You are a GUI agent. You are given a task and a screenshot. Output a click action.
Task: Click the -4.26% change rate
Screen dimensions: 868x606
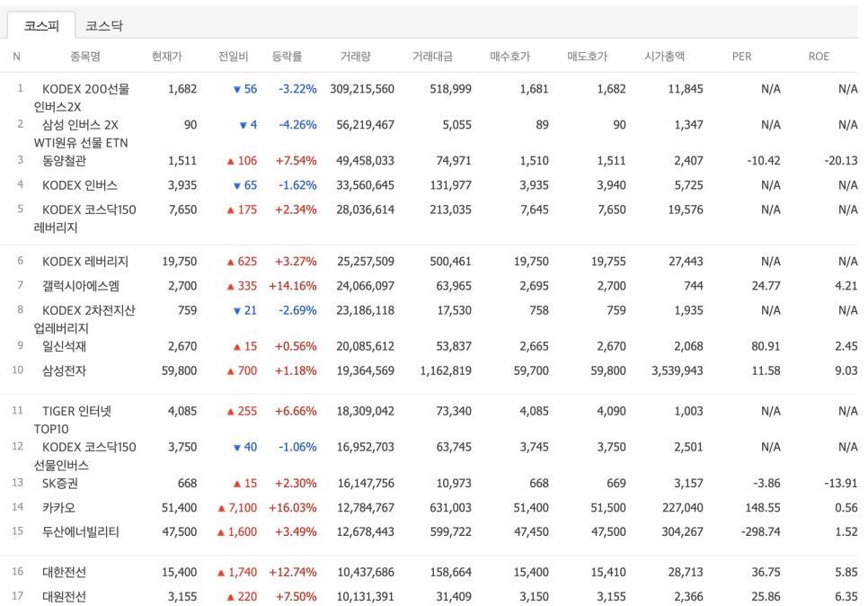297,125
